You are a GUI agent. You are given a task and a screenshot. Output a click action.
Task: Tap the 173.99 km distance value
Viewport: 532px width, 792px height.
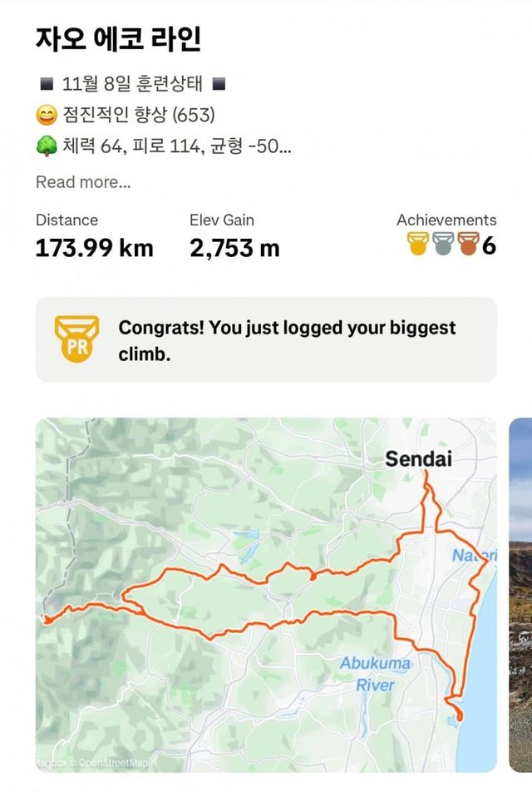tap(94, 248)
